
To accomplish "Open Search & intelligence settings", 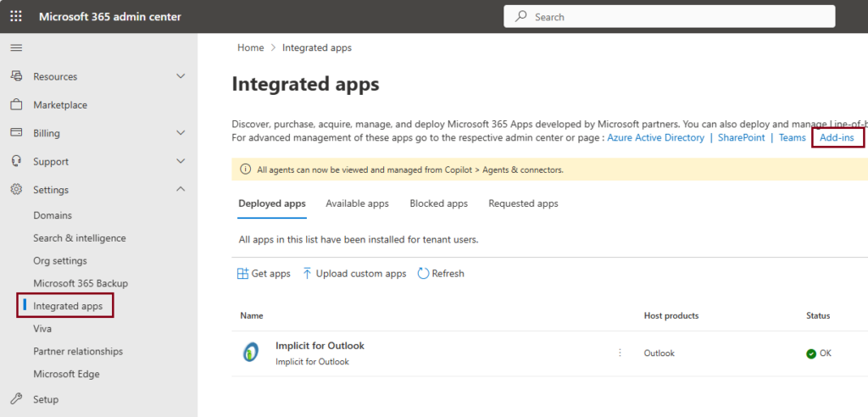I will 80,238.
